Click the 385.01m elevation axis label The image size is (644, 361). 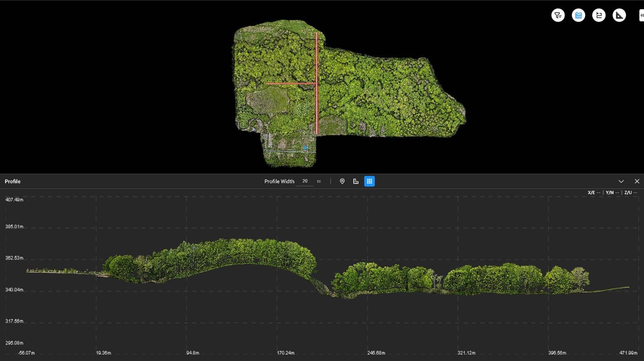(x=14, y=227)
